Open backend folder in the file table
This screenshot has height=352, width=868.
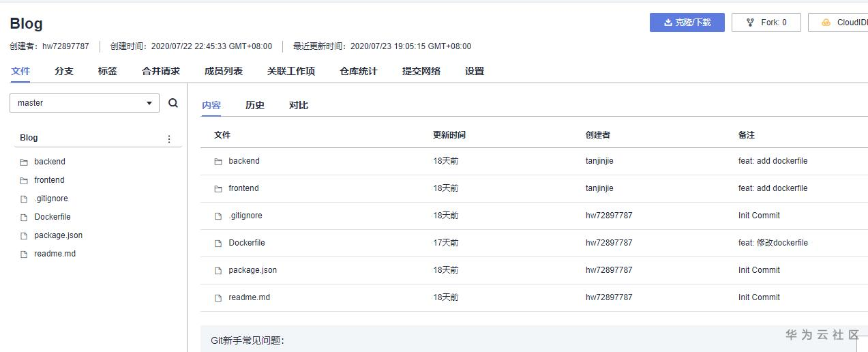pos(244,161)
